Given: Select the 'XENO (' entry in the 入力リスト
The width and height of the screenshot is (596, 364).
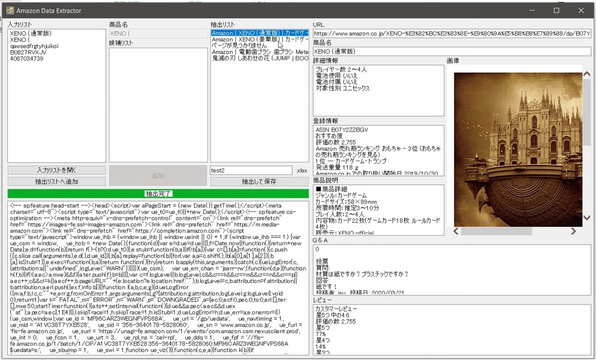Looking at the screenshot, I should 20,40.
